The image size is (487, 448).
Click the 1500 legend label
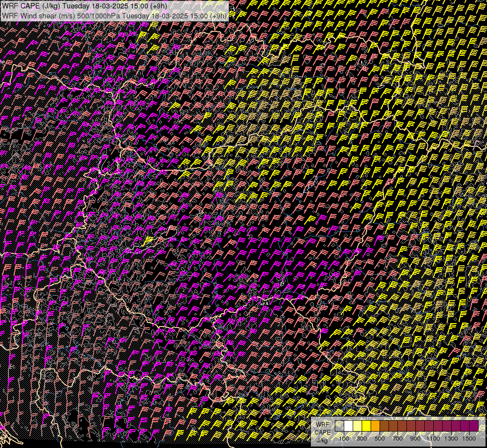click(x=469, y=439)
